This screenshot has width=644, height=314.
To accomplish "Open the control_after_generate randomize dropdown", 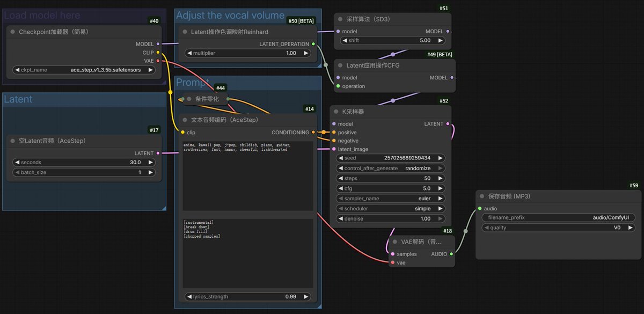I will coord(390,168).
